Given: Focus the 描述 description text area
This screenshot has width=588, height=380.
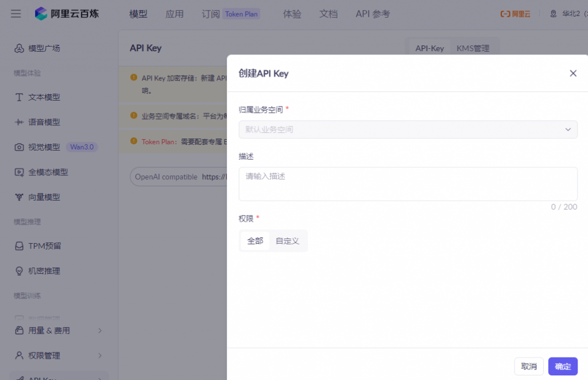Looking at the screenshot, I should point(408,184).
